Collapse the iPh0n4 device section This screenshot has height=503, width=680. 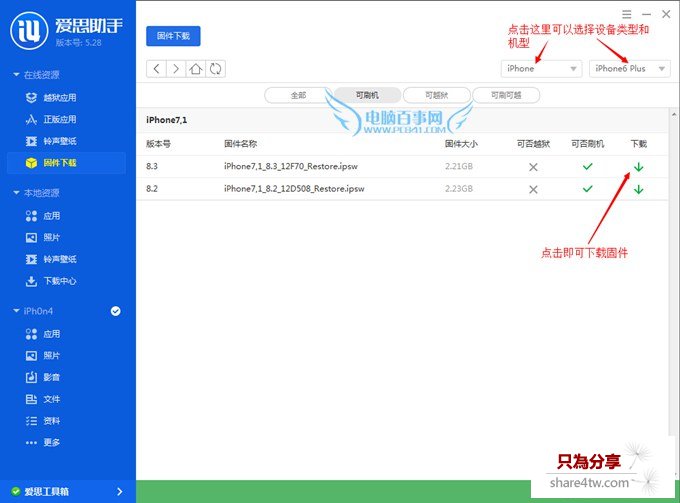click(x=16, y=311)
